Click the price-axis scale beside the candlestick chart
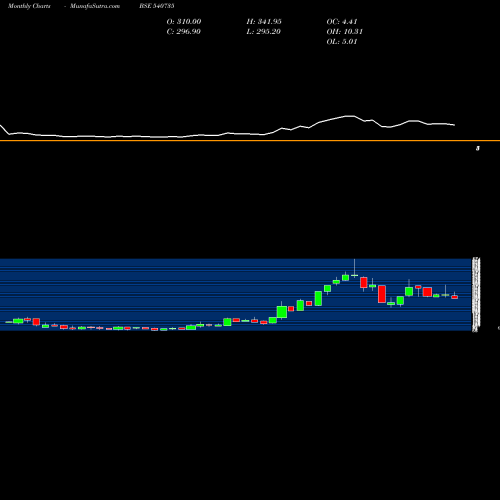 point(476,295)
